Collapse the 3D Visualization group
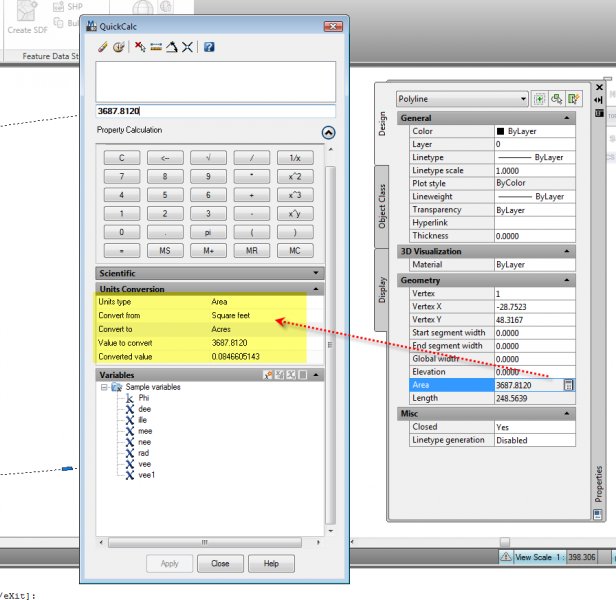The height and width of the screenshot is (600, 616). 567,251
